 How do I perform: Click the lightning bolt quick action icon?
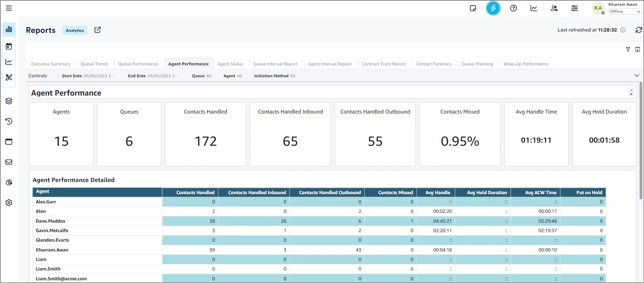[x=493, y=8]
